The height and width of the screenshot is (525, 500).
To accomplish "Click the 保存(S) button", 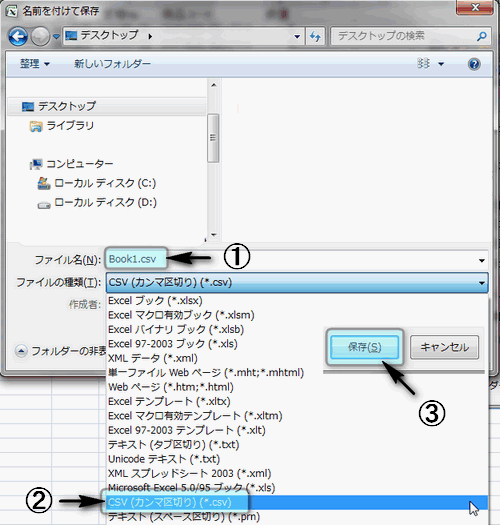I will pyautogui.click(x=364, y=347).
